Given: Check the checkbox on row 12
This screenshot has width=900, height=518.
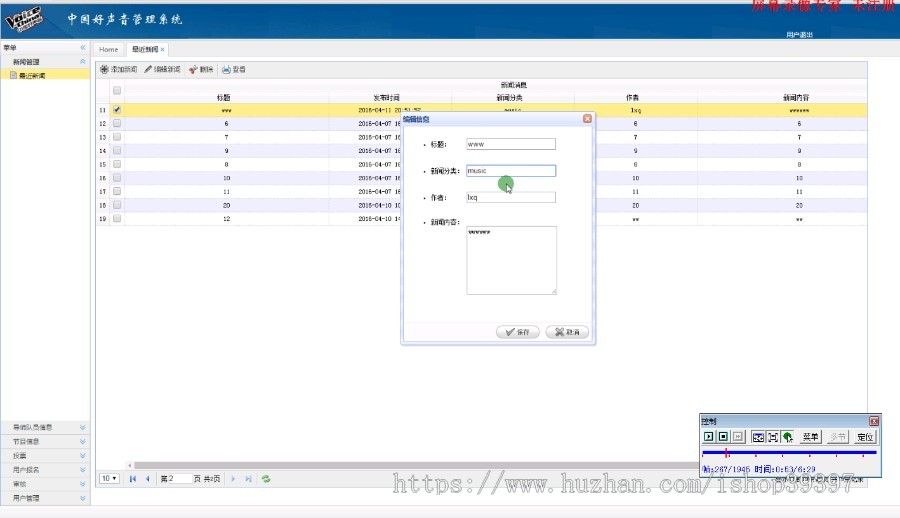Looking at the screenshot, I should point(117,123).
